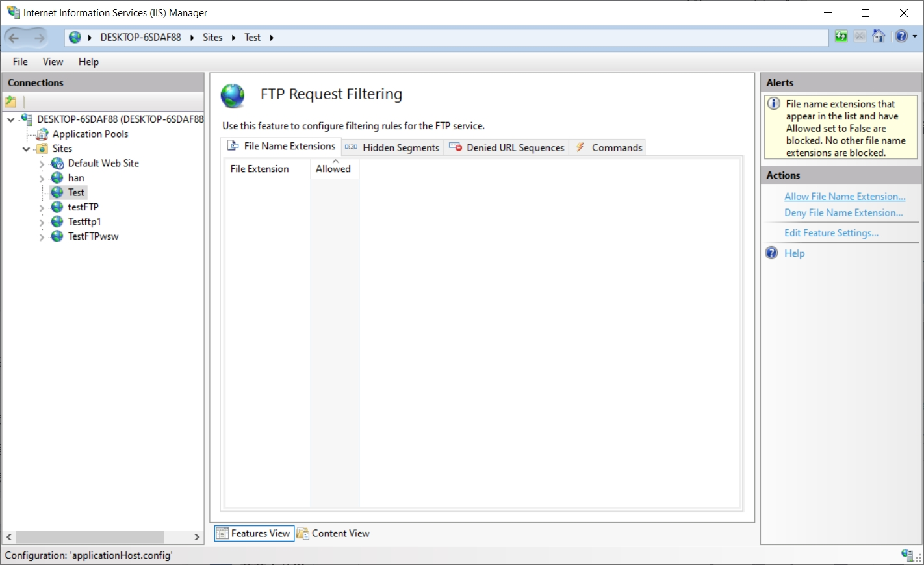Go to Home via the house icon
Viewport: 924px width, 565px height.
pos(879,36)
